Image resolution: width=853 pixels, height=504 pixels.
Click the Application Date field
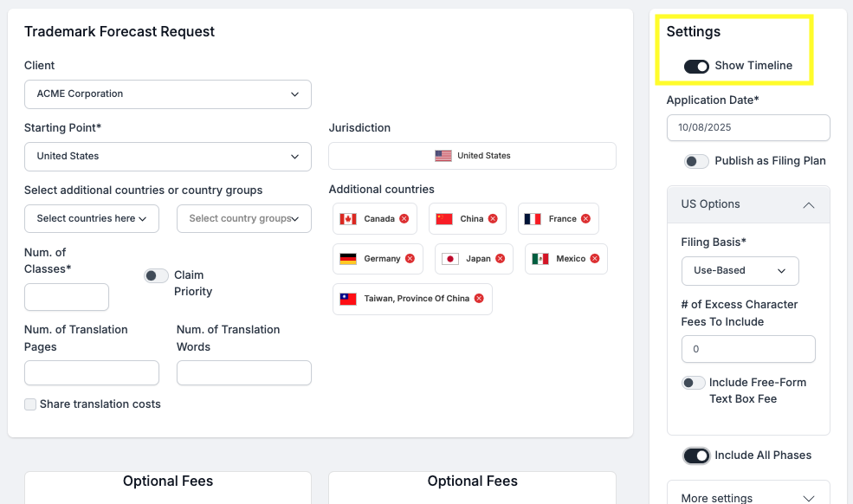point(748,127)
